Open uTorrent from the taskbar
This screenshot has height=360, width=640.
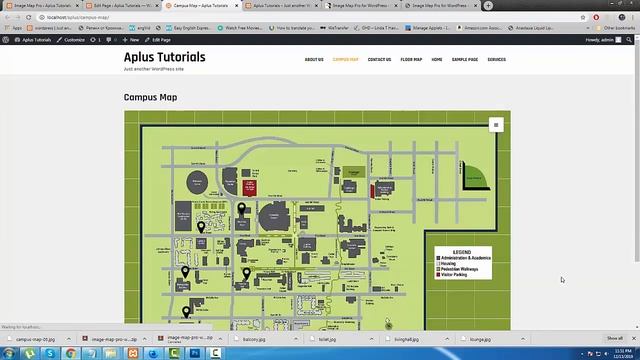(x=29, y=353)
